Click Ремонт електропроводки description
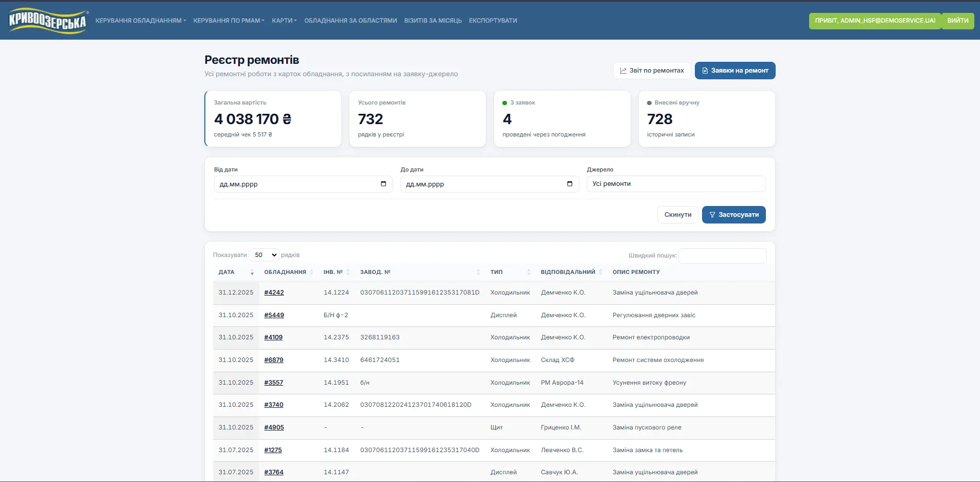 tap(651, 337)
